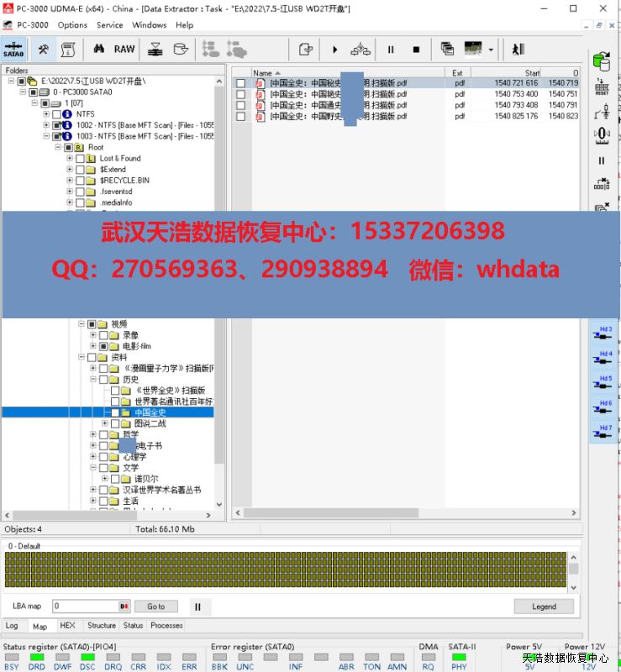The width and height of the screenshot is (621, 672).
Task: Tick the checkbox for 中国全史 folder
Action: click(x=115, y=412)
